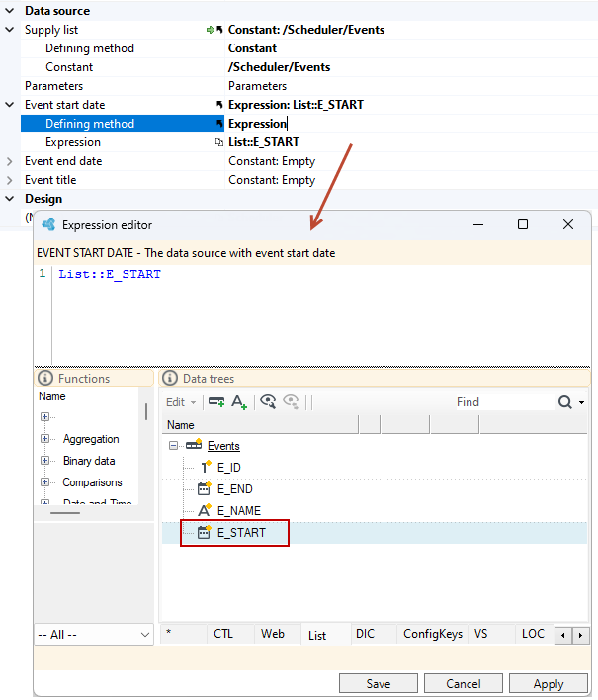This screenshot has width=598, height=700.
Task: Collapse the Data source section
Action: click(x=9, y=10)
